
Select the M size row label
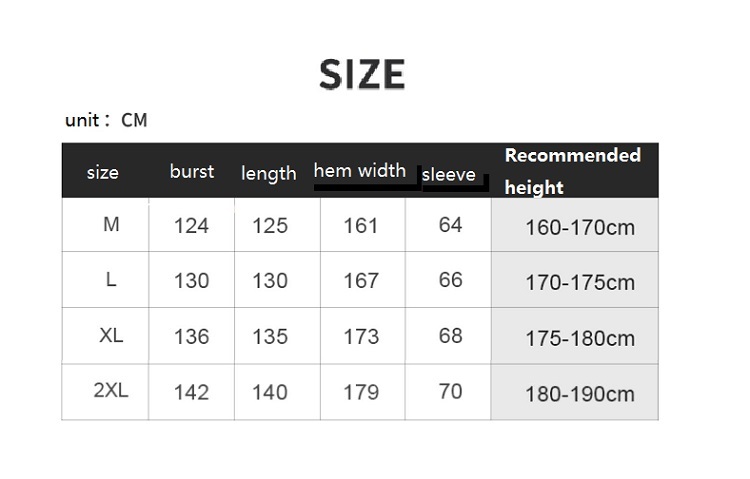tap(111, 225)
